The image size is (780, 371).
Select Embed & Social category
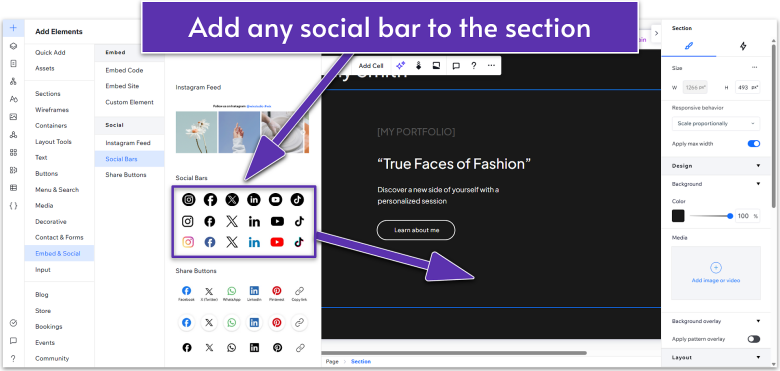click(60, 254)
